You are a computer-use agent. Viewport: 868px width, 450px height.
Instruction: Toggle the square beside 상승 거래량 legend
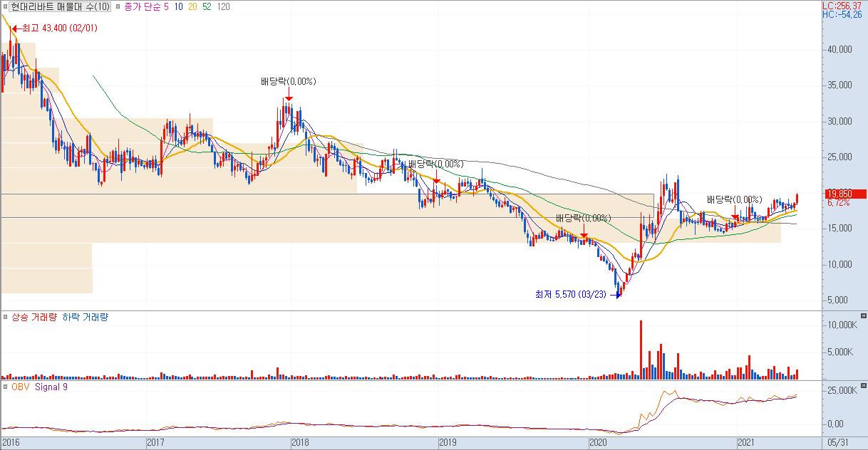(x=5, y=318)
